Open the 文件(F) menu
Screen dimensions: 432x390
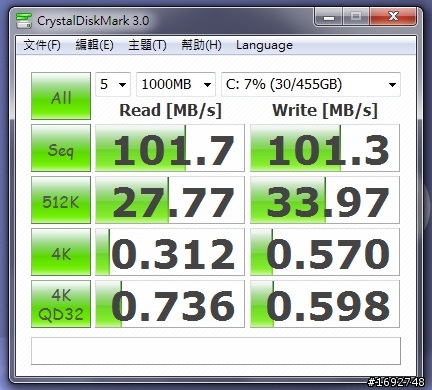[x=42, y=45]
